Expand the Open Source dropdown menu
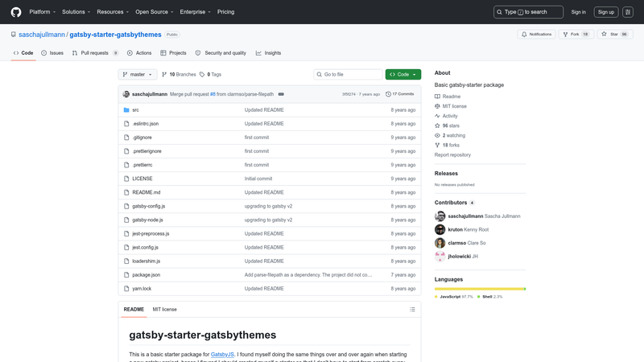 (155, 12)
